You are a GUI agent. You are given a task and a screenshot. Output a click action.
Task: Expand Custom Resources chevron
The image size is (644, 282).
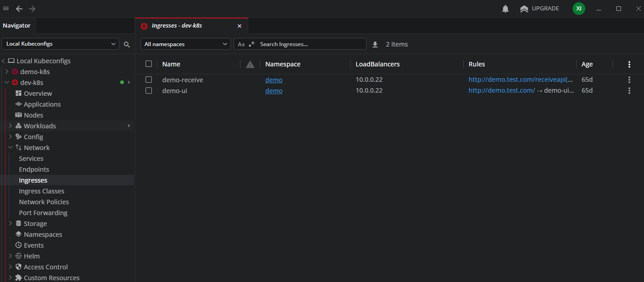pyautogui.click(x=10, y=278)
